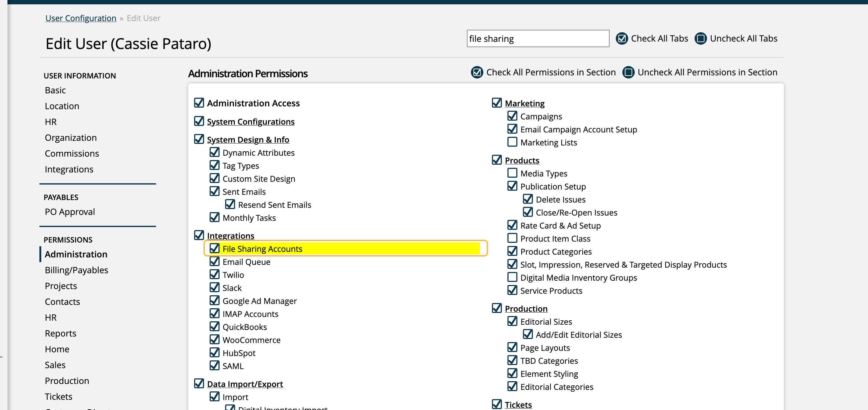Image resolution: width=868 pixels, height=410 pixels.
Task: Click the Uncheck All Tabs icon
Action: [700, 38]
